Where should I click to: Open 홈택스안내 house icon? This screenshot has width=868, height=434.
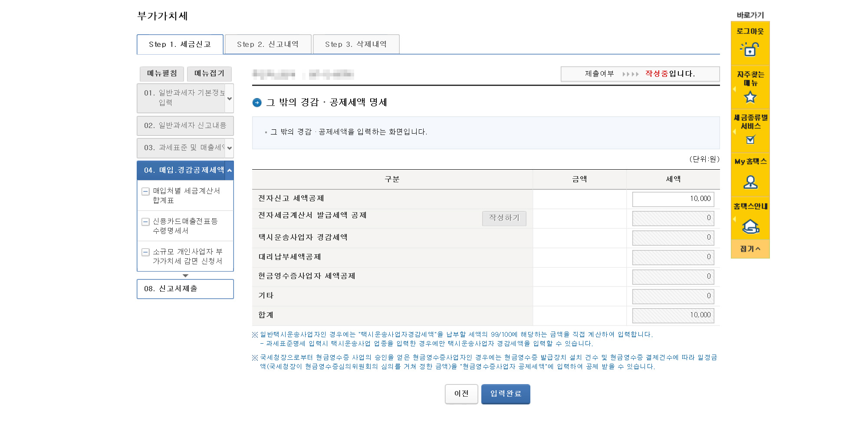750,226
